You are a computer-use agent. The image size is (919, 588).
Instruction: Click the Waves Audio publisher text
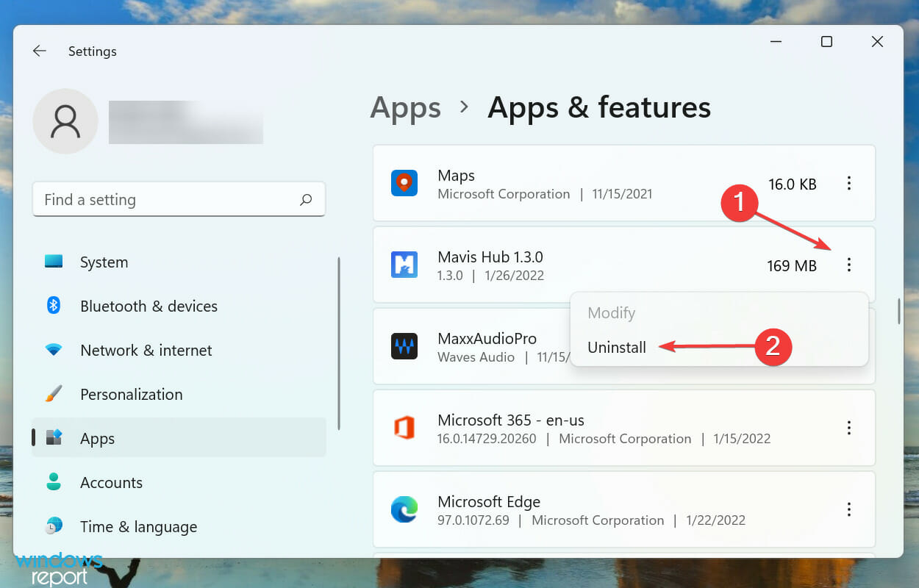[476, 357]
